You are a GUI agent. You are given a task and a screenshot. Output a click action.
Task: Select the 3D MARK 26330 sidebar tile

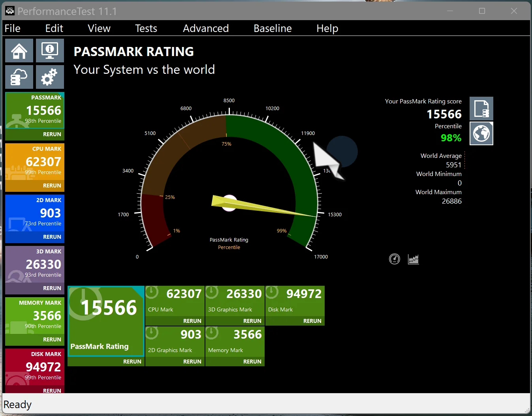(35, 264)
